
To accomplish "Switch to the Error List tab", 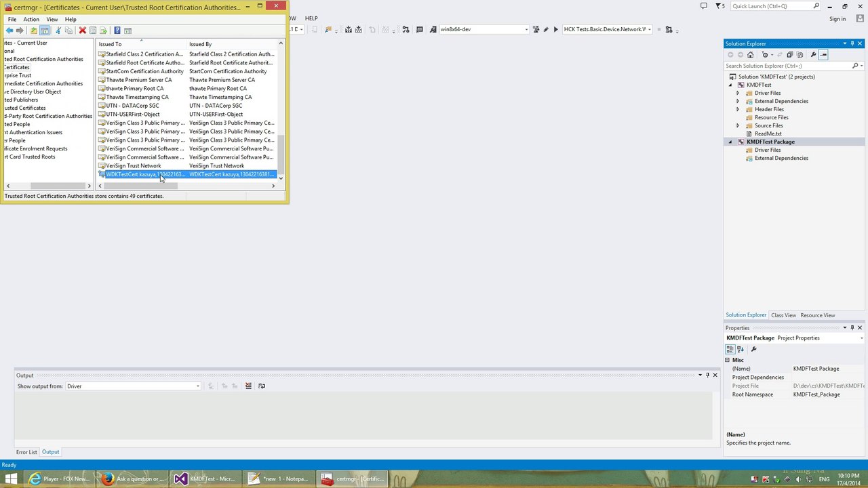I will pyautogui.click(x=27, y=452).
